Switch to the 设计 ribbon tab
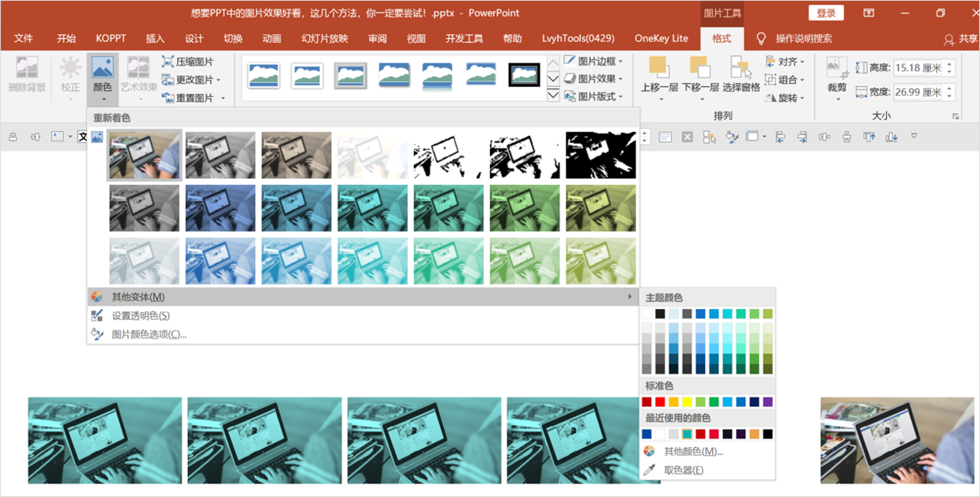The image size is (980, 497). point(194,39)
